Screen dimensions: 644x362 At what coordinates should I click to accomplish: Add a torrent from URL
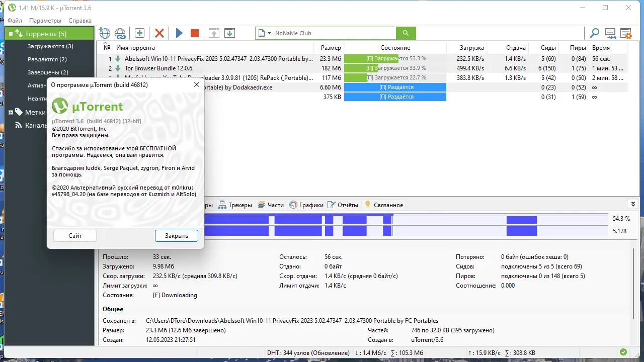click(x=120, y=33)
